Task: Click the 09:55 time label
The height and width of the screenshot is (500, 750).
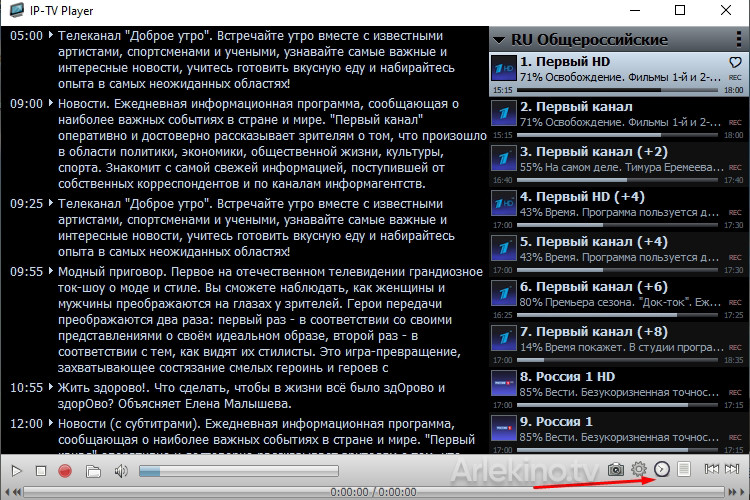Action: pos(27,272)
